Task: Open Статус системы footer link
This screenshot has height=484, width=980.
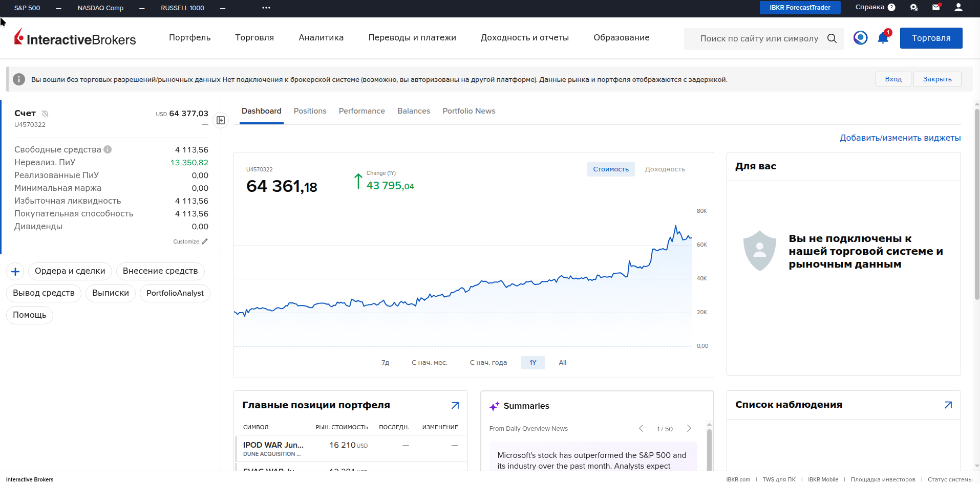Action: click(x=950, y=479)
